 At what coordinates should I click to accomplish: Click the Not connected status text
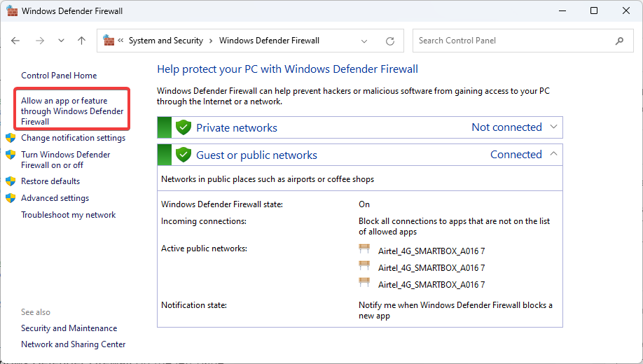pyautogui.click(x=507, y=127)
